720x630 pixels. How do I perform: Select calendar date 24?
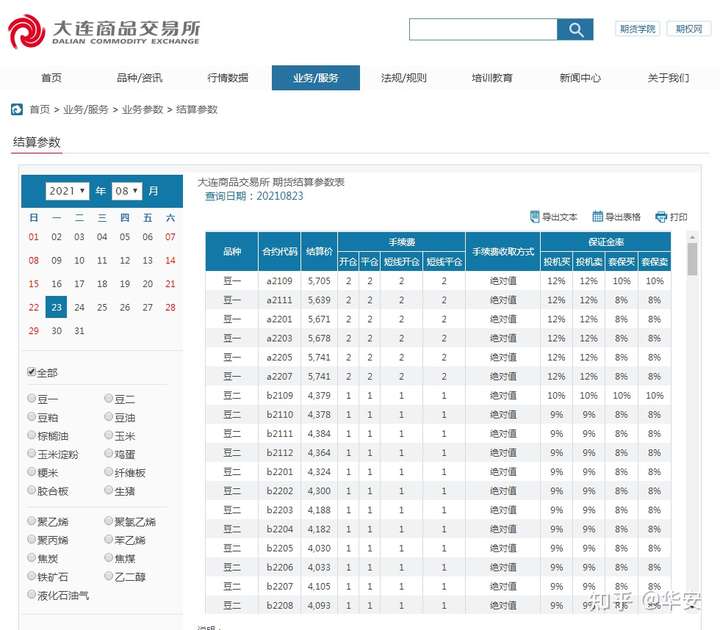pyautogui.click(x=79, y=307)
